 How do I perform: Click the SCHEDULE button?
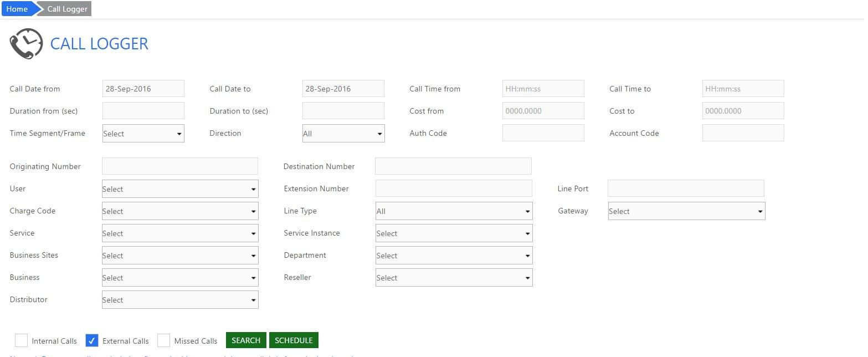[294, 340]
